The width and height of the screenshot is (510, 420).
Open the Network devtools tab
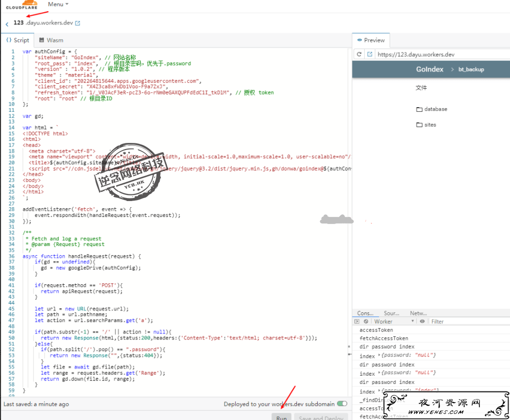418,313
